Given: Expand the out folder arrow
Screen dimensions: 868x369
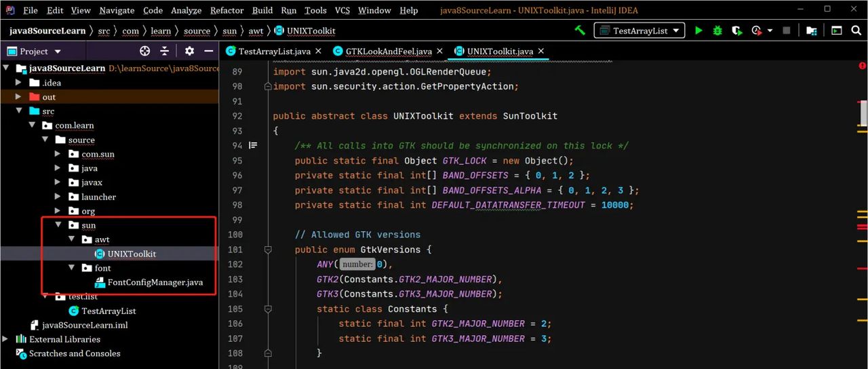Looking at the screenshot, I should tap(19, 97).
